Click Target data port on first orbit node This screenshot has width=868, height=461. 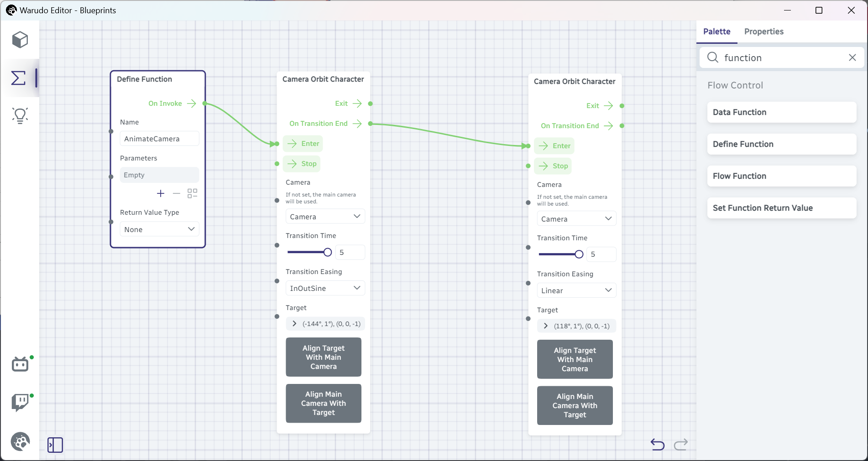(x=277, y=316)
